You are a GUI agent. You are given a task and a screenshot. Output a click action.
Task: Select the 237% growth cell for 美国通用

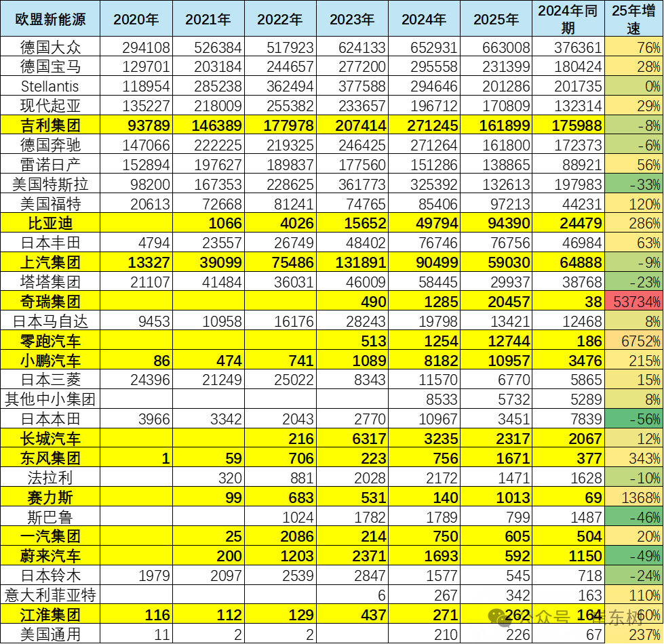(x=634, y=635)
